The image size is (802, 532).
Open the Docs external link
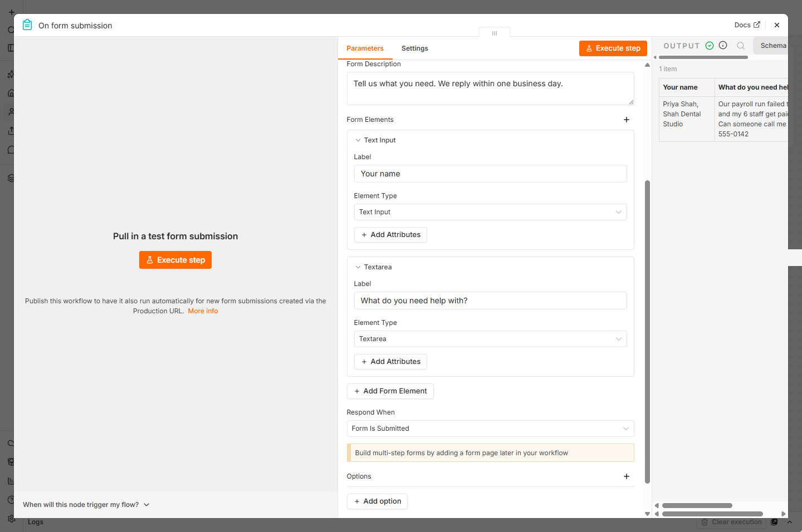click(747, 25)
